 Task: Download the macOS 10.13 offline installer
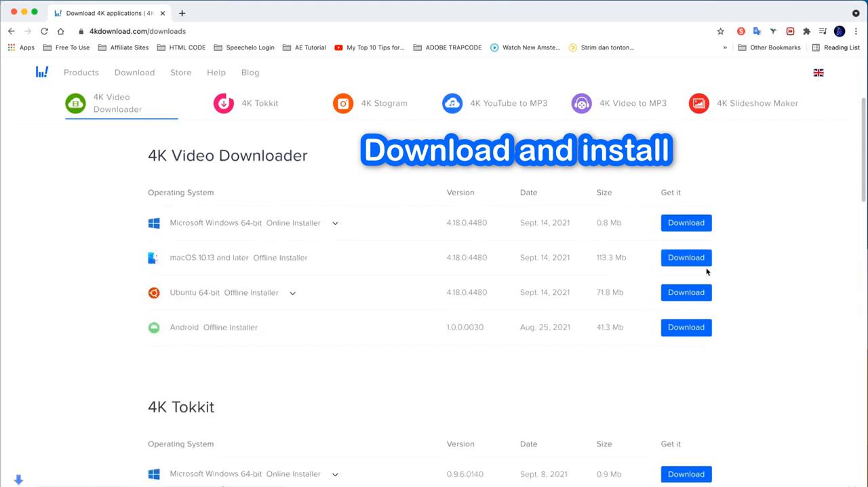686,258
